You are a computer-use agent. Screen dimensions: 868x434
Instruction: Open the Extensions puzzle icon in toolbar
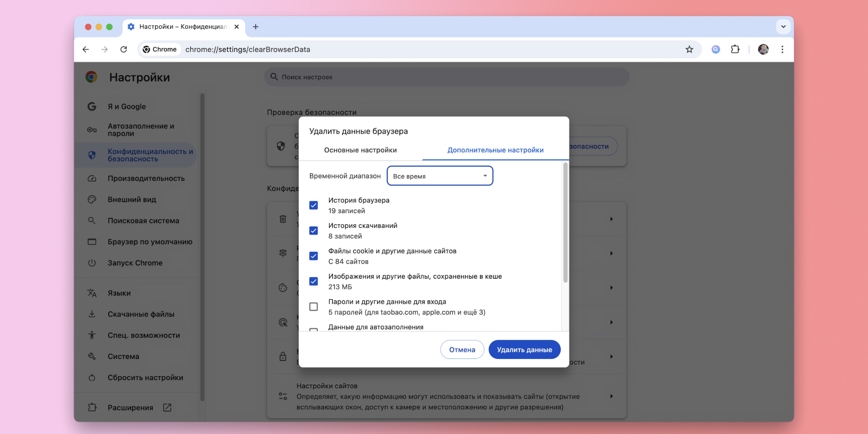click(x=735, y=49)
